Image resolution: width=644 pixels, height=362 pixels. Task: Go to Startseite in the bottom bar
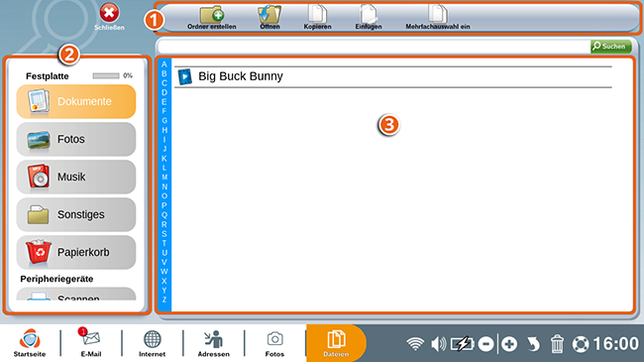(30, 343)
